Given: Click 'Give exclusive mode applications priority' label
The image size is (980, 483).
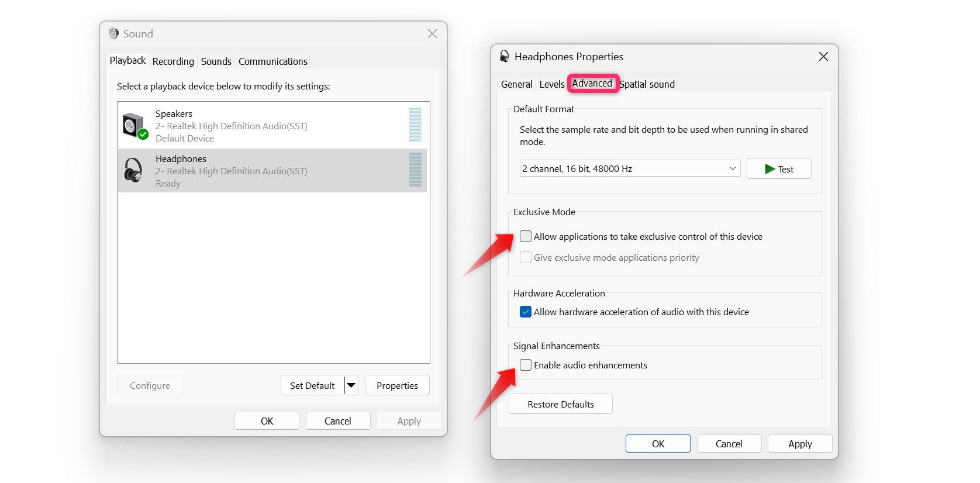Looking at the screenshot, I should coord(616,257).
